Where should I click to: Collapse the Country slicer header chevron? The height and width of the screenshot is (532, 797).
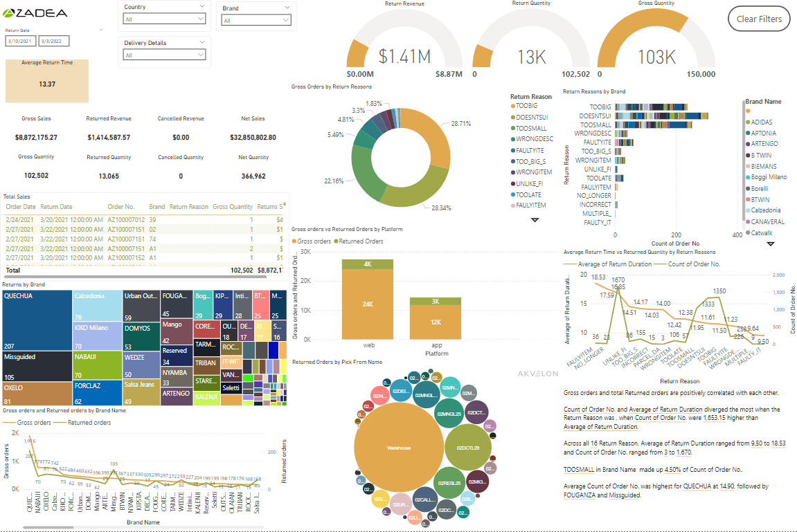[x=202, y=7]
